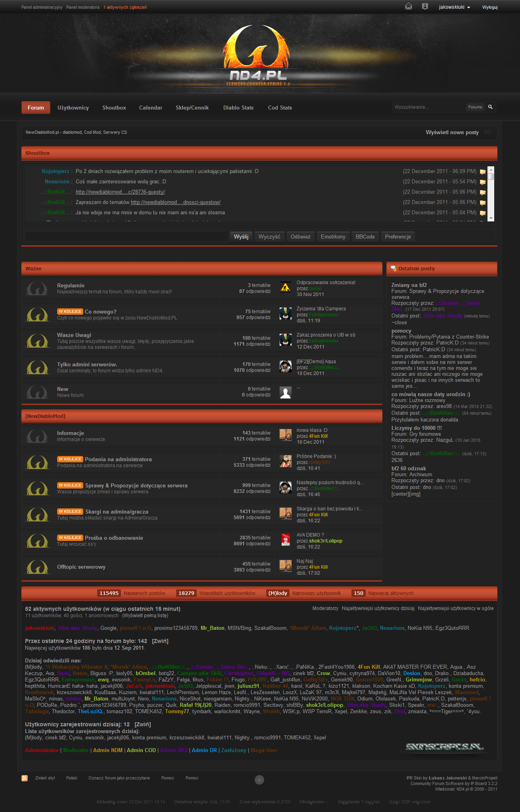The image size is (520, 812).
Task: Collapse today's registered users list via Zwiń
Action: (143, 724)
